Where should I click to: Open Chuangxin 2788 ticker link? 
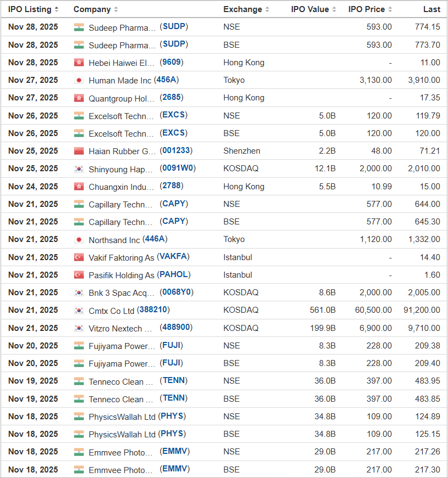172,186
